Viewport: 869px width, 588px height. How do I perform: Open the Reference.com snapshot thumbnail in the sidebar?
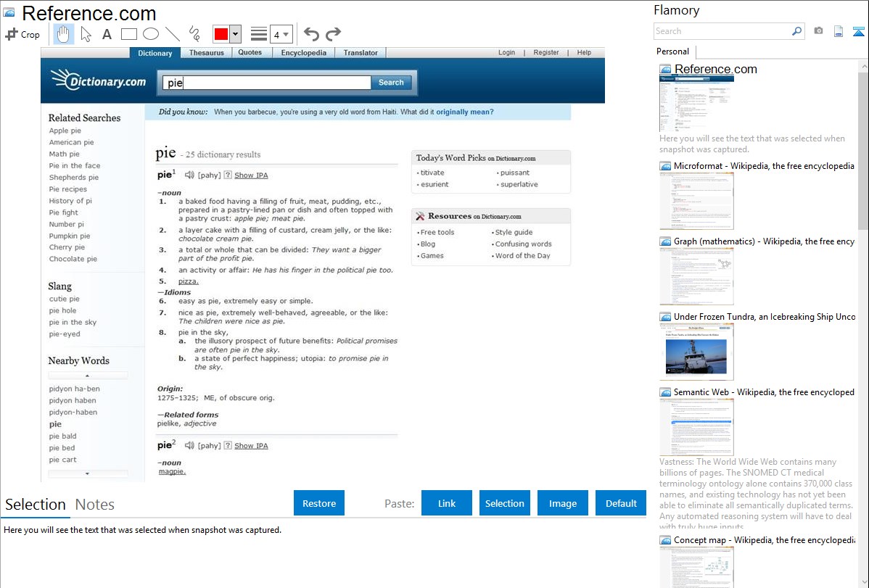(x=696, y=104)
